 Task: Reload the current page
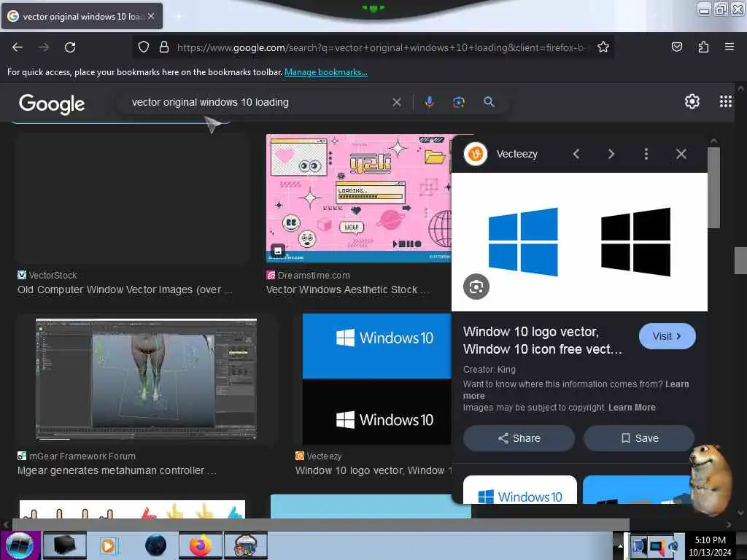click(70, 47)
